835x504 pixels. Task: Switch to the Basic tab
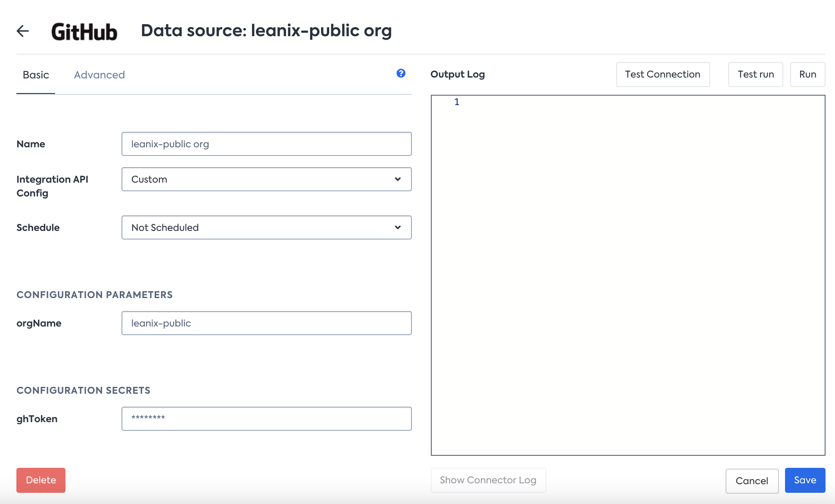pyautogui.click(x=36, y=75)
